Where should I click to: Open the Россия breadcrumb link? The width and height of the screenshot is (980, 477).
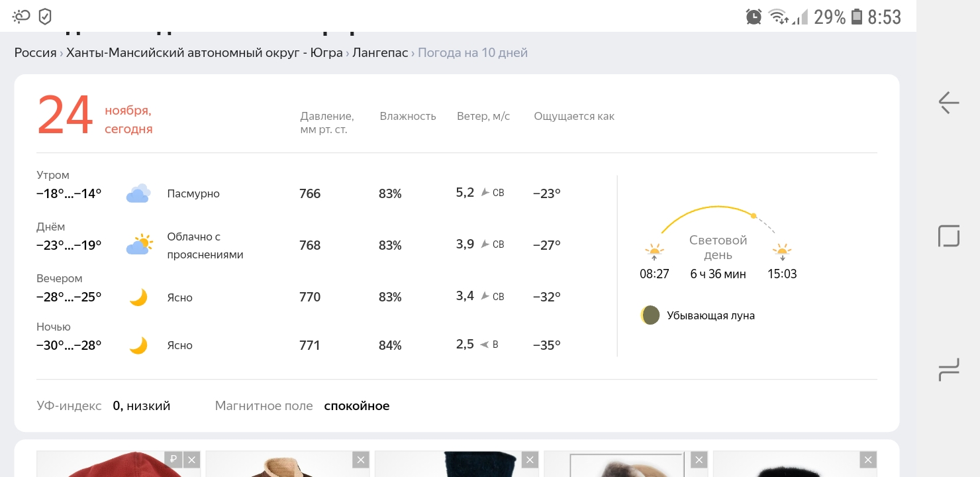click(x=36, y=53)
